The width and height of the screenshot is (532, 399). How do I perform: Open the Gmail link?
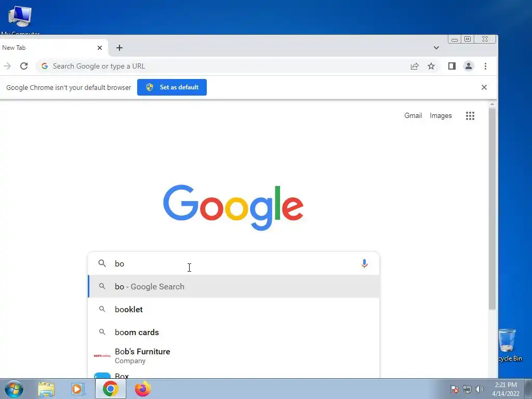point(413,116)
